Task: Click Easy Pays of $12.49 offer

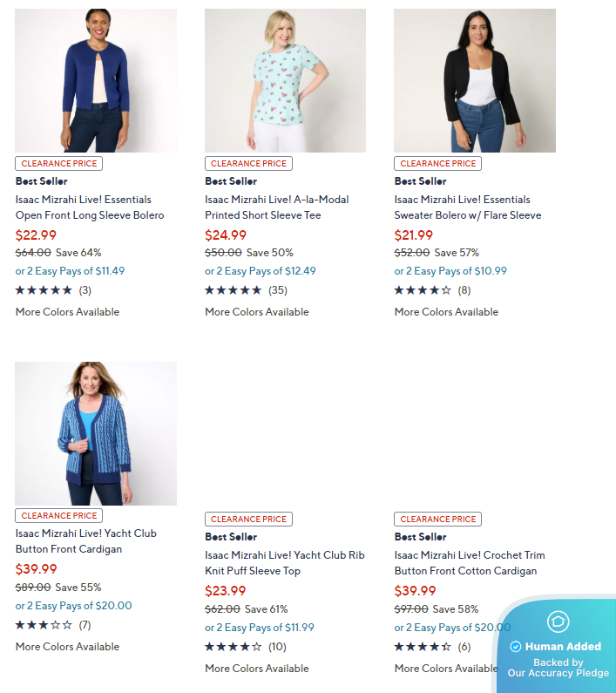Action: [x=261, y=271]
